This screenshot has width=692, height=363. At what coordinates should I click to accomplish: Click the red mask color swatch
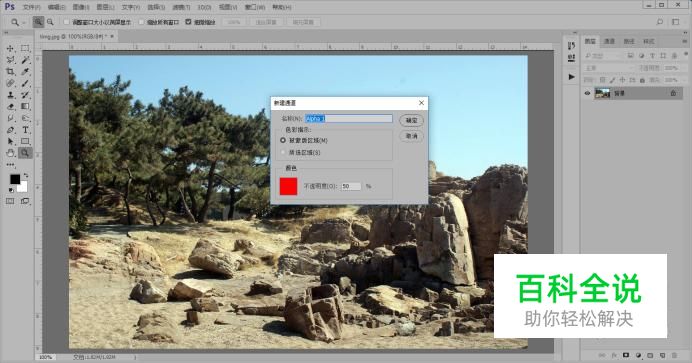[x=288, y=186]
